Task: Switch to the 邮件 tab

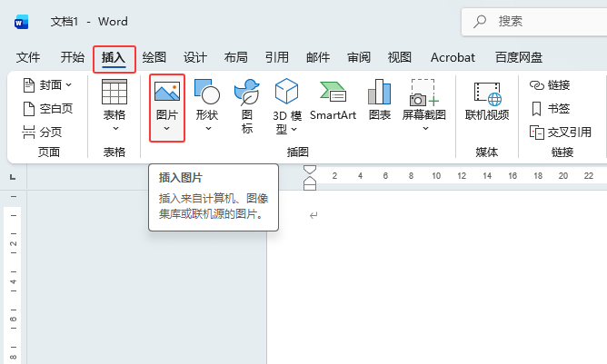Action: [x=318, y=57]
